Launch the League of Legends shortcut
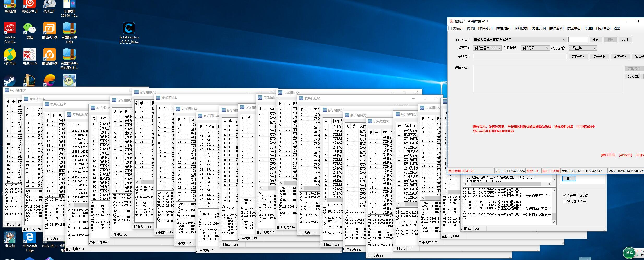Image resolution: width=644 pixels, height=260 pixels. coord(30,80)
